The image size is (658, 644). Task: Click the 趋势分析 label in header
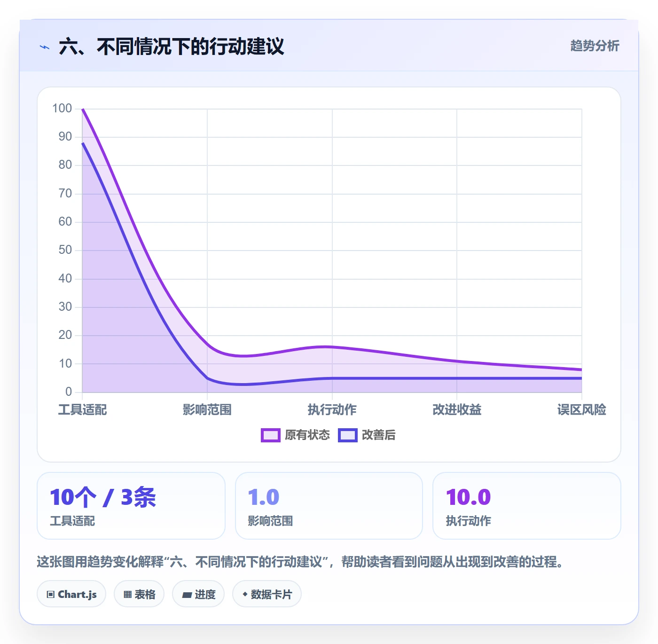coord(595,46)
